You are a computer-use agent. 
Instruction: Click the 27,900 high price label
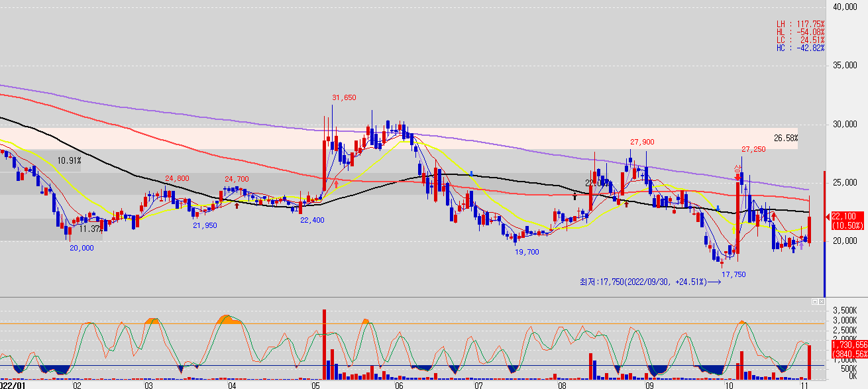point(642,142)
